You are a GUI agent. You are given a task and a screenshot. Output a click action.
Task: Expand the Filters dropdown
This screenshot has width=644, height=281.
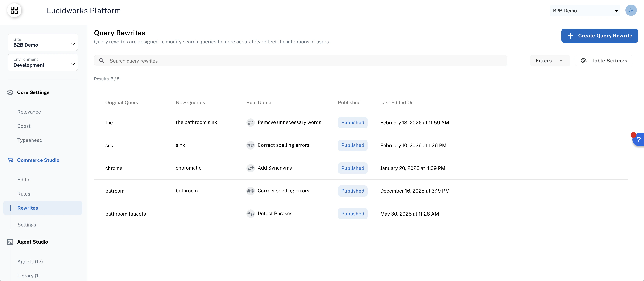[x=550, y=60]
